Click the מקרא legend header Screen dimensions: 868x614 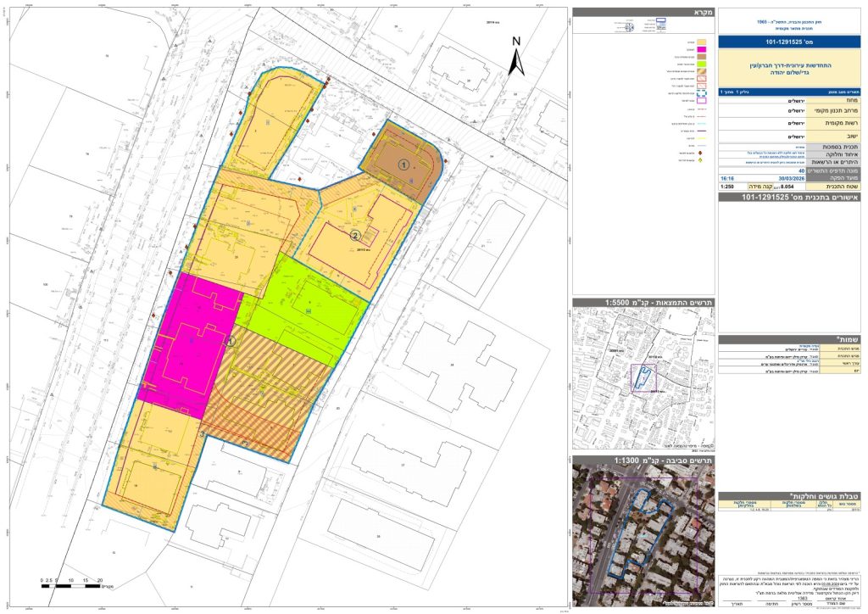point(644,12)
